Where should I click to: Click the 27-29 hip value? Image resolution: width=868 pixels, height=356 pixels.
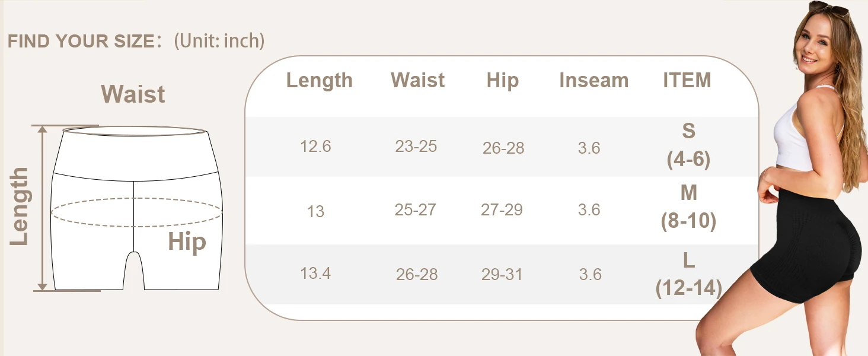coord(502,210)
